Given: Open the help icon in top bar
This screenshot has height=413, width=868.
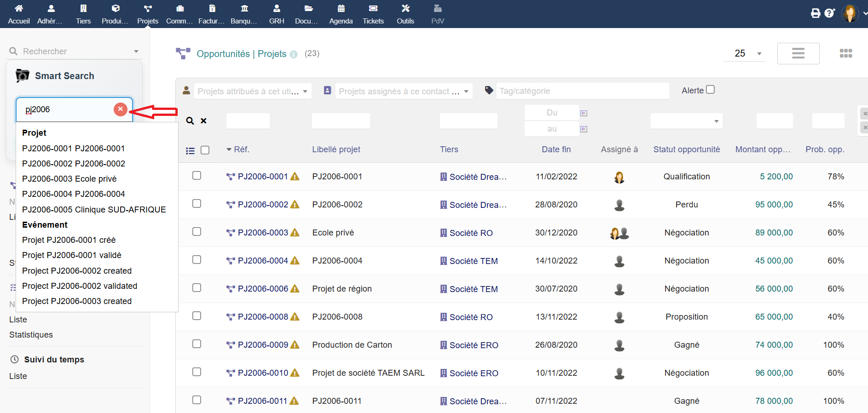Looking at the screenshot, I should coord(829,13).
